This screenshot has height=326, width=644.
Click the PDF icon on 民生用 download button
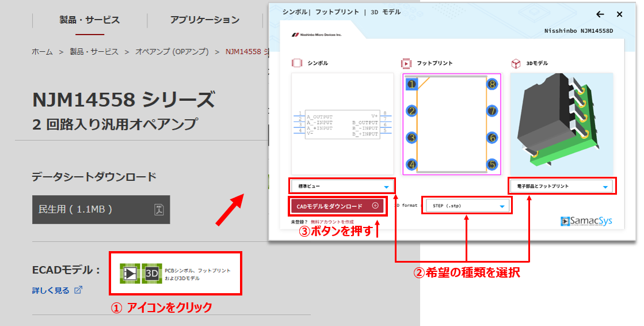pos(159,209)
